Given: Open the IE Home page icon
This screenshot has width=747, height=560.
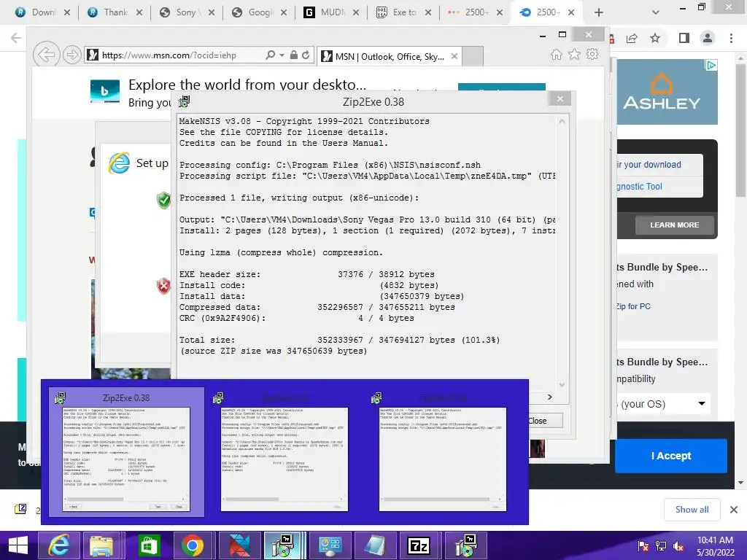Looking at the screenshot, I should point(556,54).
